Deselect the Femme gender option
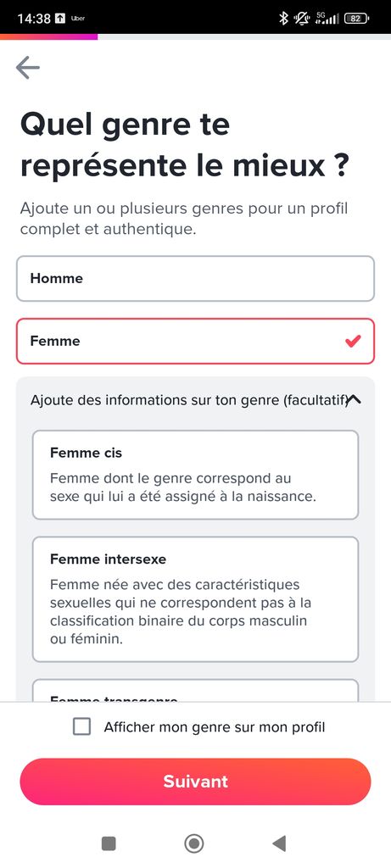This screenshot has width=391, height=868. 195,341
